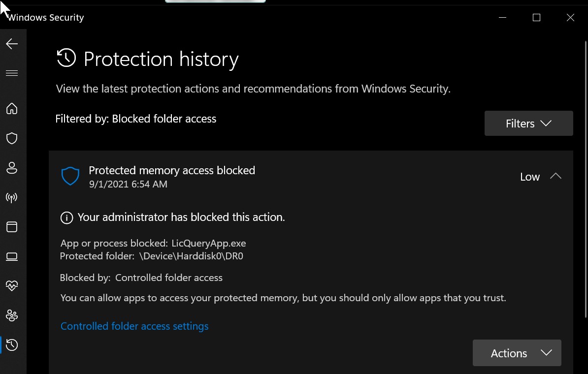Open the hamburger navigation menu
The image size is (588, 374).
[x=12, y=73]
